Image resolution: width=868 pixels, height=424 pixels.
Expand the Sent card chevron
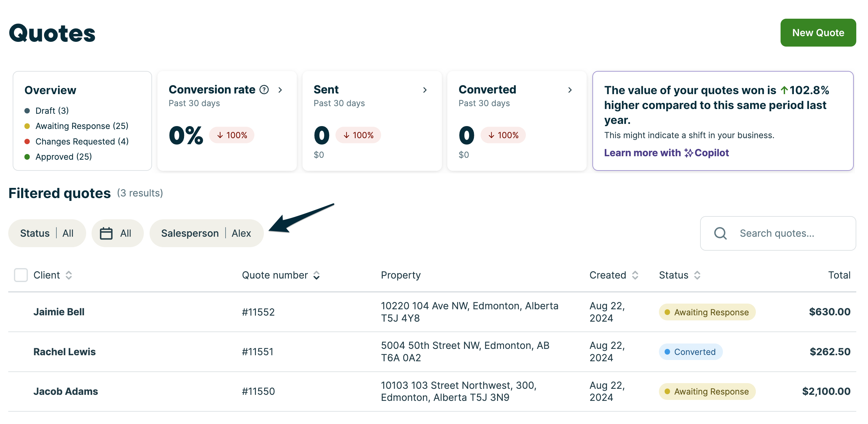click(x=425, y=90)
